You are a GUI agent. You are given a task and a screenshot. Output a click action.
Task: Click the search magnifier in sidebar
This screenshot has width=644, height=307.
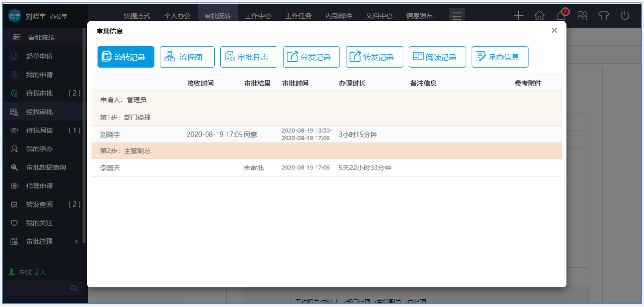tap(74, 288)
